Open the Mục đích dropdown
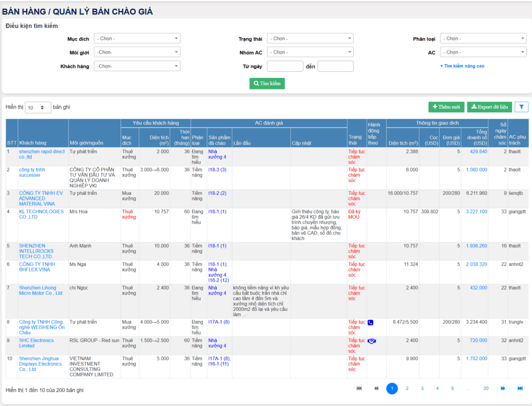 137,38
